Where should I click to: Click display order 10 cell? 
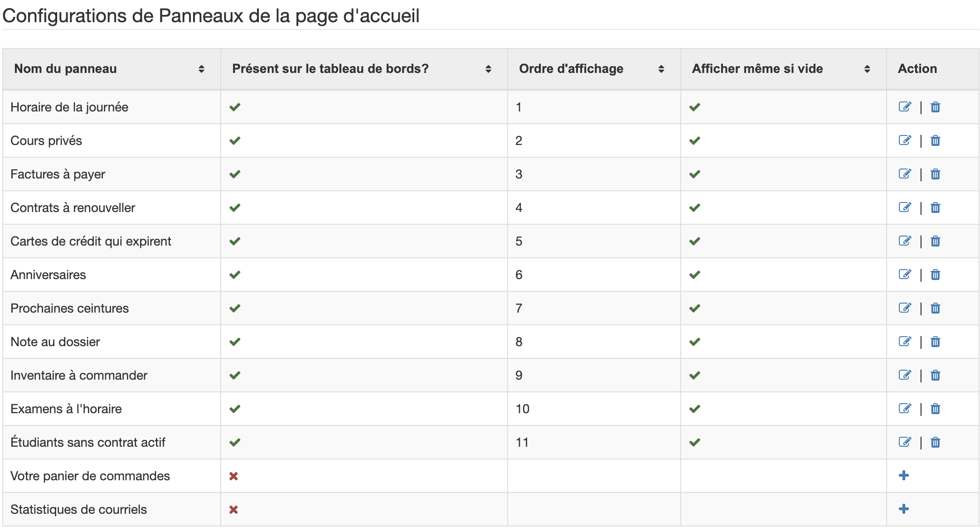[x=522, y=409]
